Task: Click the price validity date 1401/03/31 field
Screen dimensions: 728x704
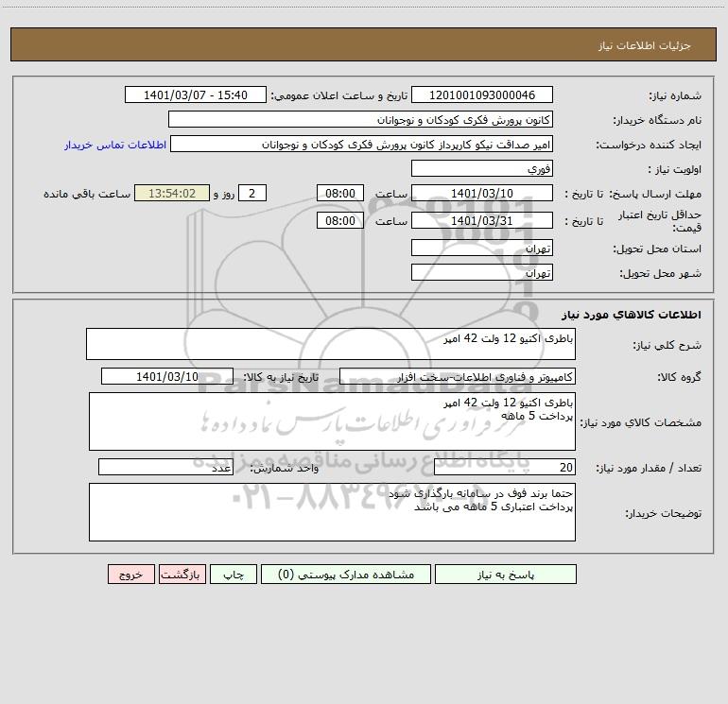Action: (482, 220)
